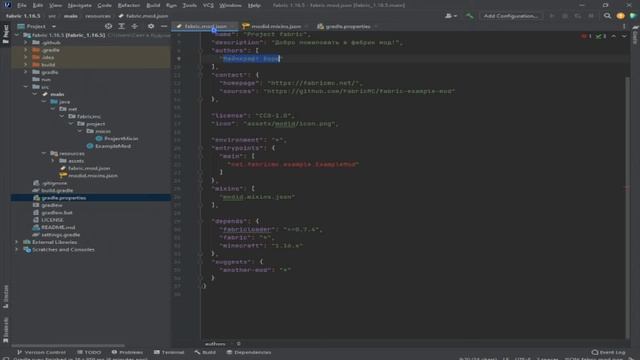Click the locate-opened-file target icon
Viewport: 640px width, 360px height.
pos(108,26)
